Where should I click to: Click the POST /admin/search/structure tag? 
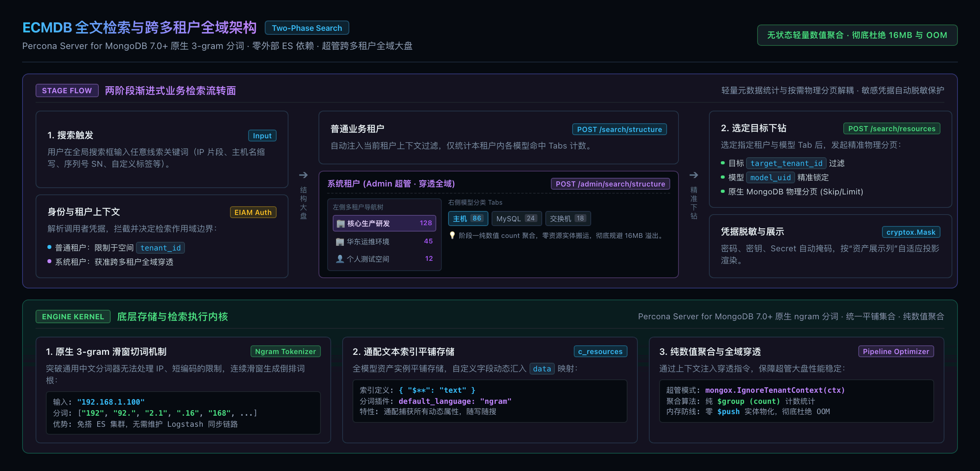610,184
